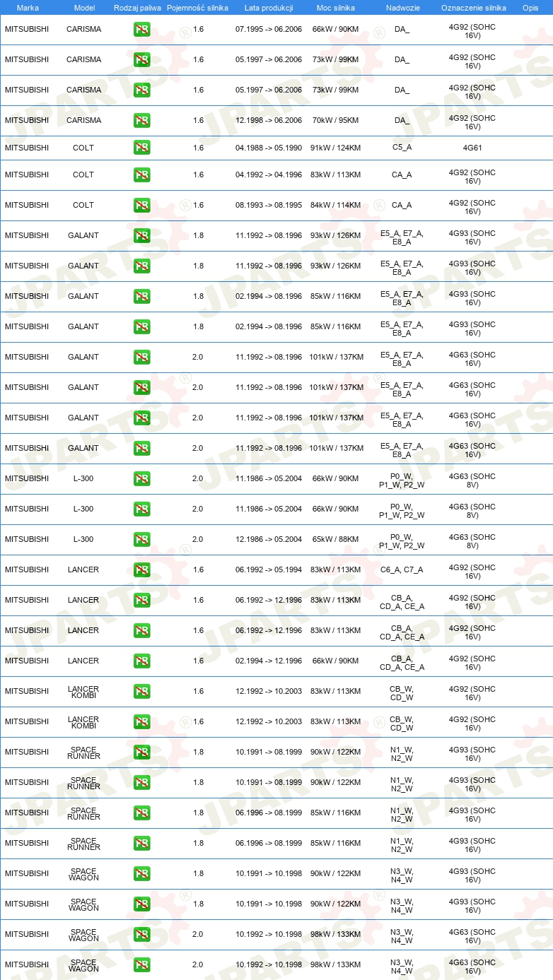This screenshot has width=553, height=980.
Task: Click capacity 1.6 in the Colt 114KM row
Action: point(198,205)
